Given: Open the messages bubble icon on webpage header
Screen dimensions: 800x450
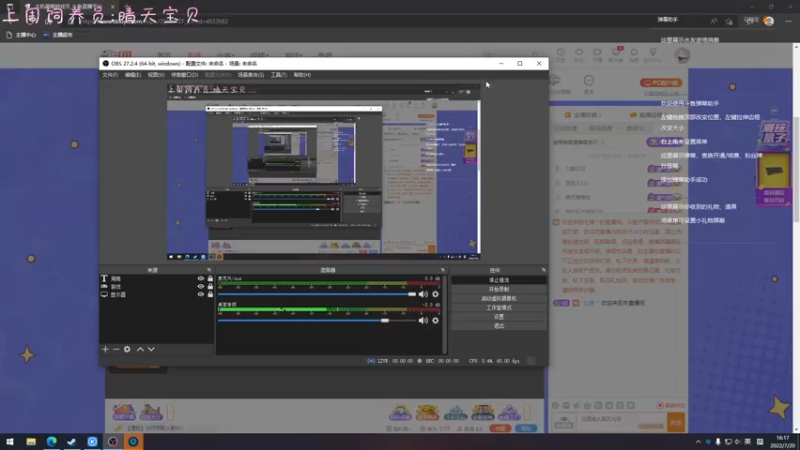Looking at the screenshot, I should point(634,55).
